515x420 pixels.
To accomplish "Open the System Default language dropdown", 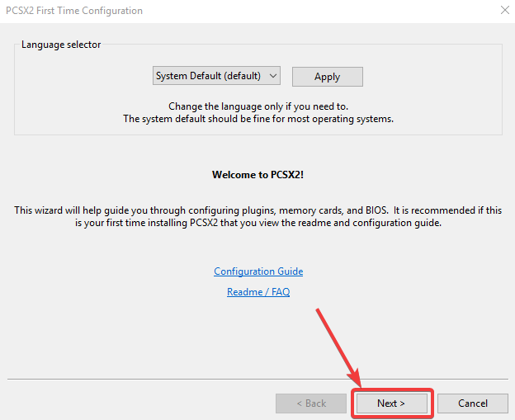I will pyautogui.click(x=216, y=76).
